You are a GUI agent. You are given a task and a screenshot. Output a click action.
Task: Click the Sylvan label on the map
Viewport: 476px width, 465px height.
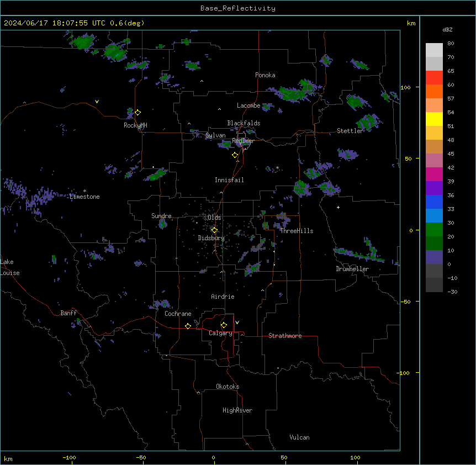[215, 135]
